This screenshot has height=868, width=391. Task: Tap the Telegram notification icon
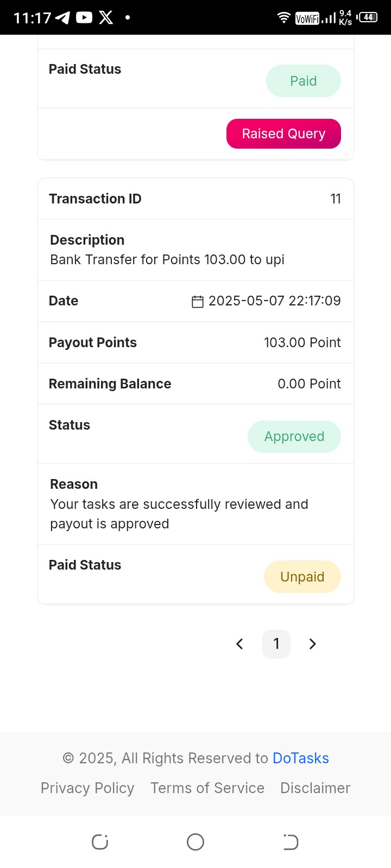(x=63, y=18)
